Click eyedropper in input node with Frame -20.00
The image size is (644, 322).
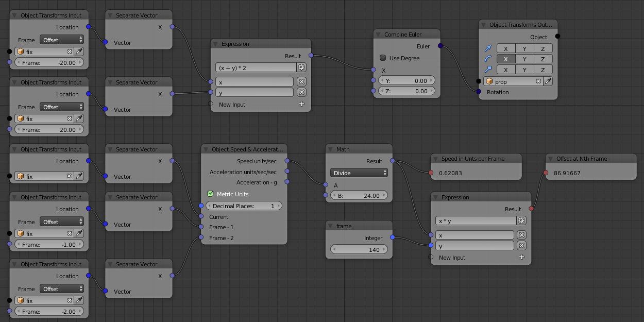(79, 52)
